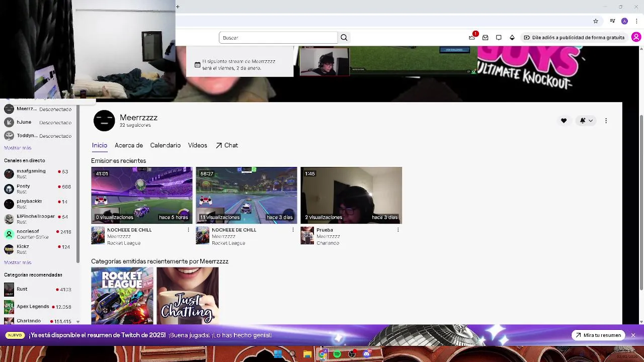This screenshot has height=362, width=644.
Task: Open Chrome profile avatar A
Action: coord(624,21)
